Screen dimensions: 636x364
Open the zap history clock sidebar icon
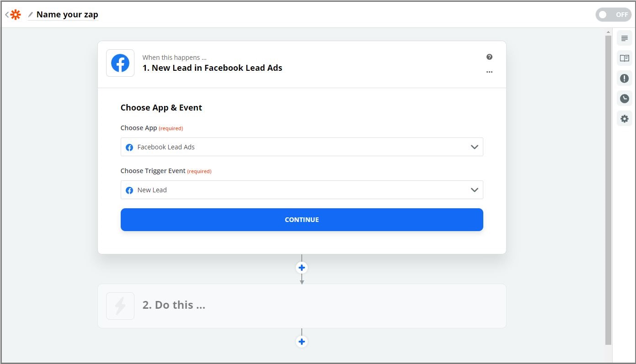624,99
